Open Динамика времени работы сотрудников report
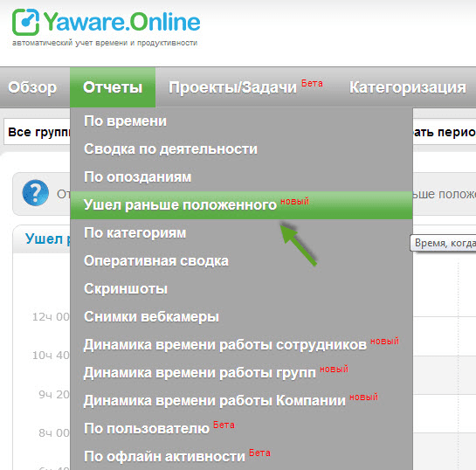The height and width of the screenshot is (470, 476). click(241, 344)
